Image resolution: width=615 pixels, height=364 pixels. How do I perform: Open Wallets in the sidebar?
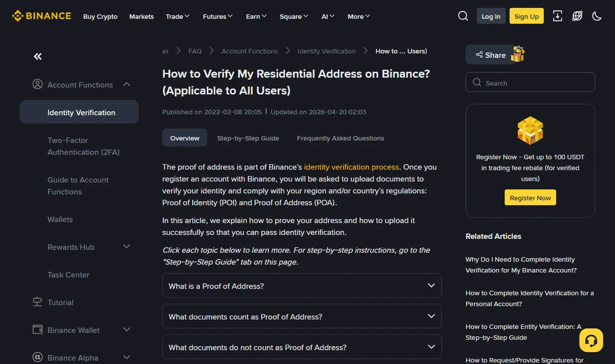pyautogui.click(x=60, y=219)
